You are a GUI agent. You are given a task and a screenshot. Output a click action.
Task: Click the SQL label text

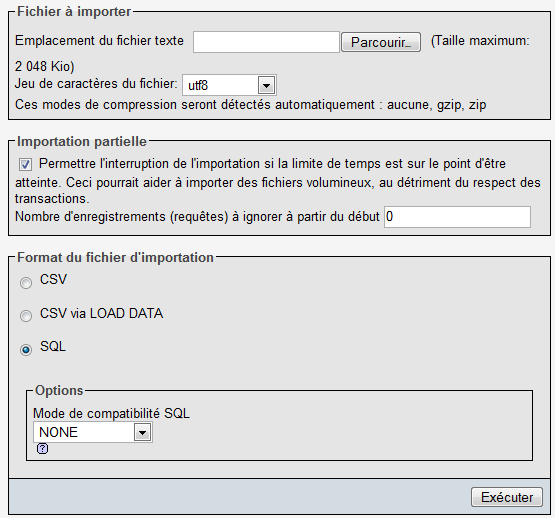(53, 346)
